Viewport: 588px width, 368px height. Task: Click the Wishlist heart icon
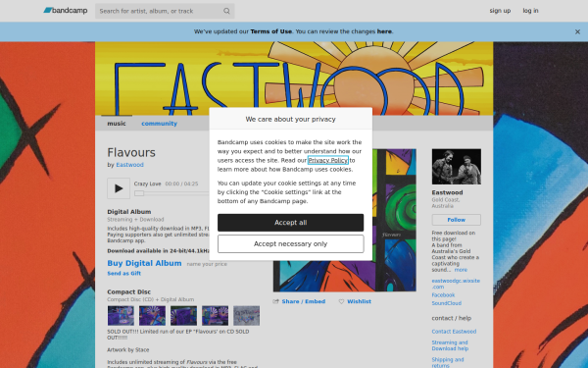341,301
